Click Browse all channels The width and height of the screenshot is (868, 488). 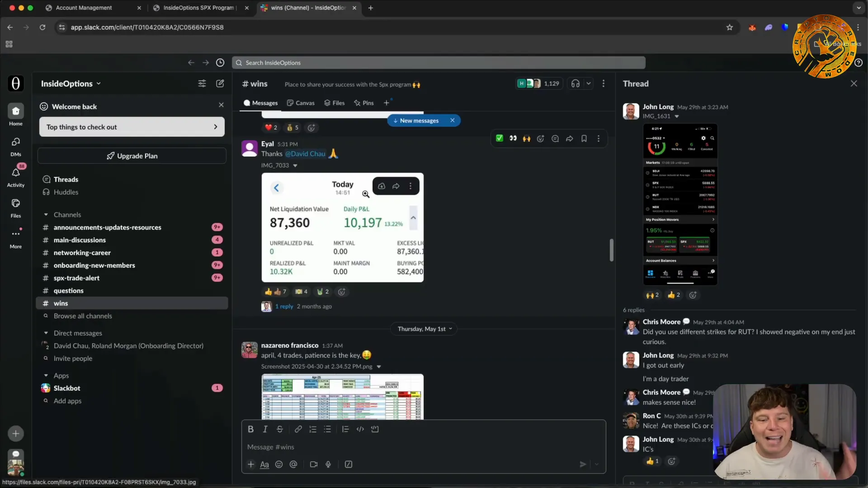(x=83, y=316)
